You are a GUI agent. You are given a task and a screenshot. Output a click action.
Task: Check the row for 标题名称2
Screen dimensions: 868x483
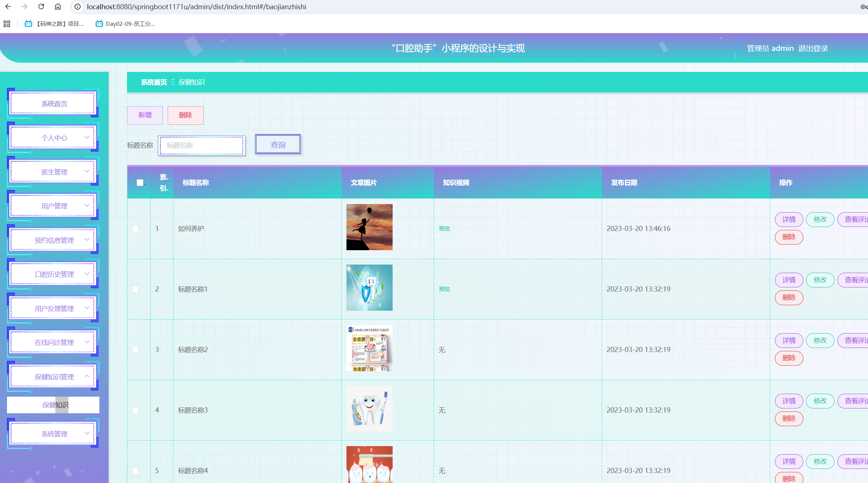point(136,350)
